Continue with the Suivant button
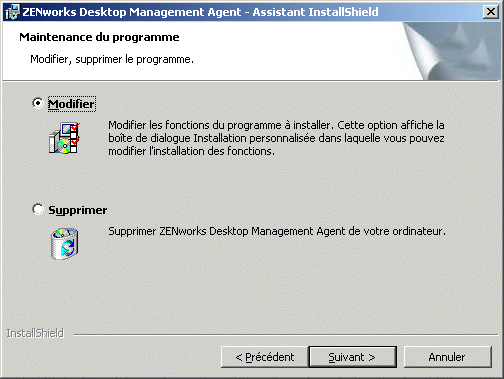 click(353, 357)
